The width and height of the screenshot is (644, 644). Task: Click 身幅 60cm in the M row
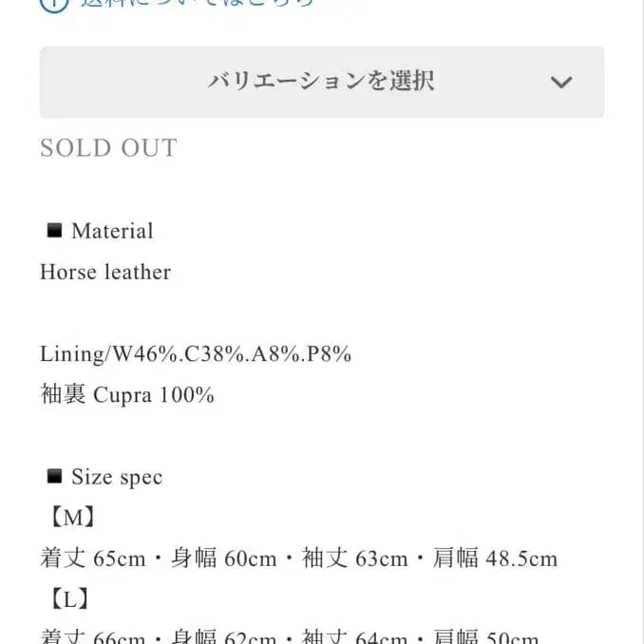coord(224,559)
